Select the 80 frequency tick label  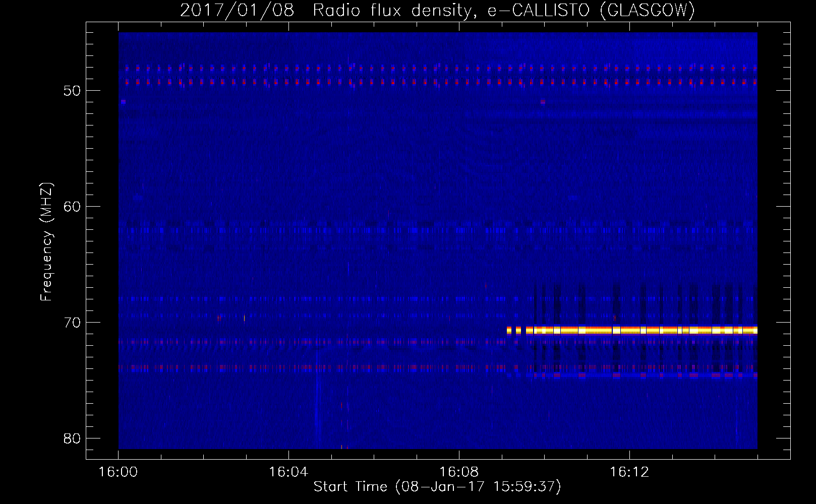coord(73,438)
